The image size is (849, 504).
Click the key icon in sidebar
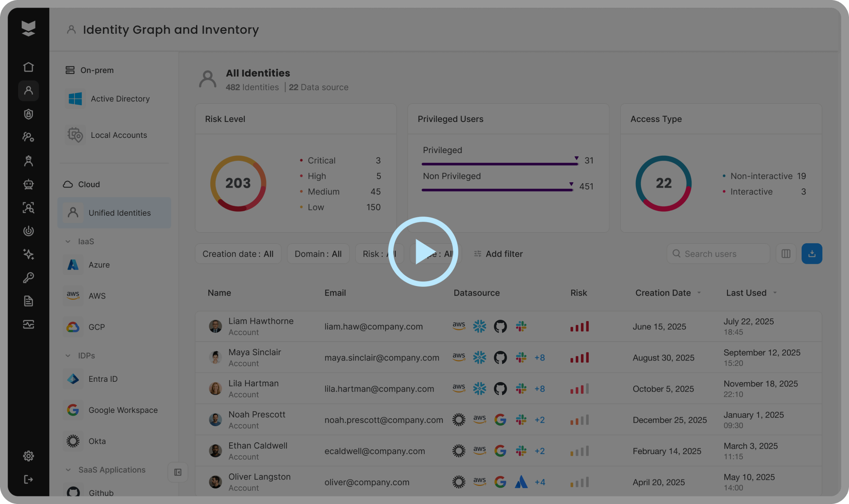point(29,278)
